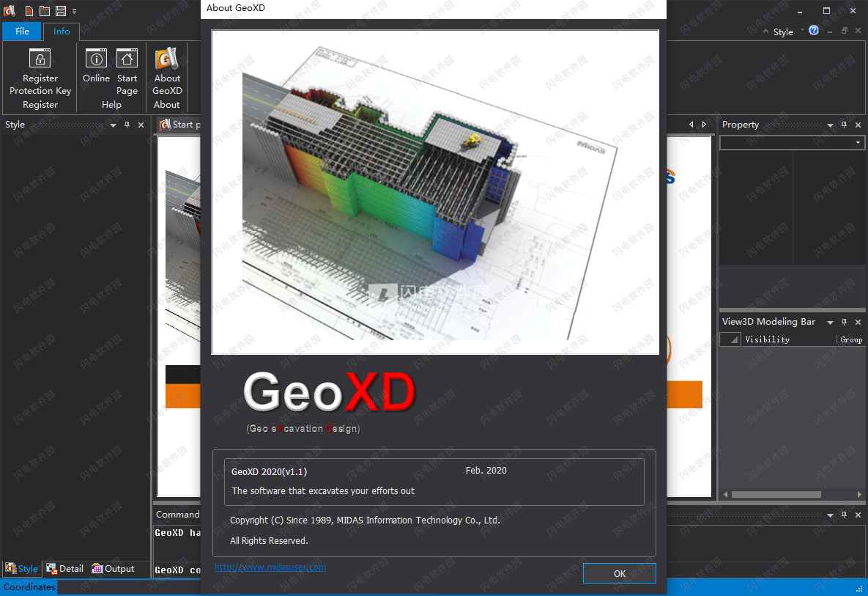868x596 pixels.
Task: Close the inner document window
Action: [858, 31]
